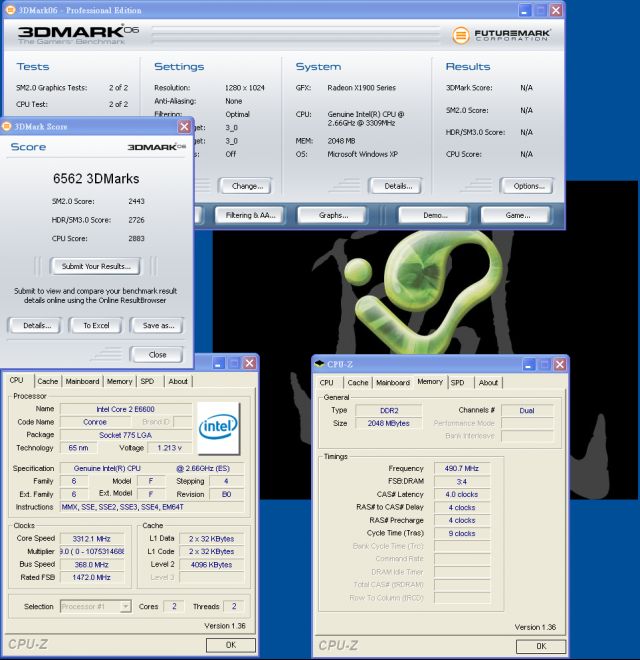Screen dimensions: 640x660
Task: Click the Core Speed value 3312.1 MHz
Action: click(92, 539)
